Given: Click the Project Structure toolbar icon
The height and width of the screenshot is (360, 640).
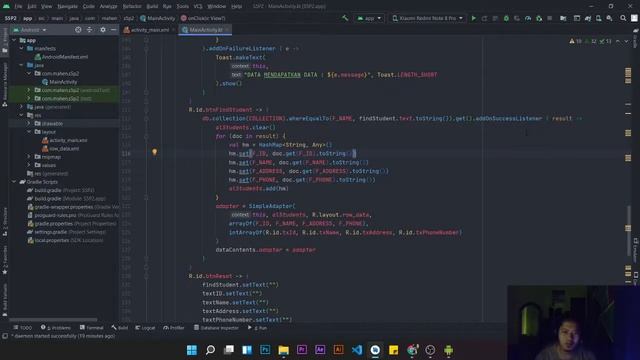Looking at the screenshot, I should click(563, 18).
